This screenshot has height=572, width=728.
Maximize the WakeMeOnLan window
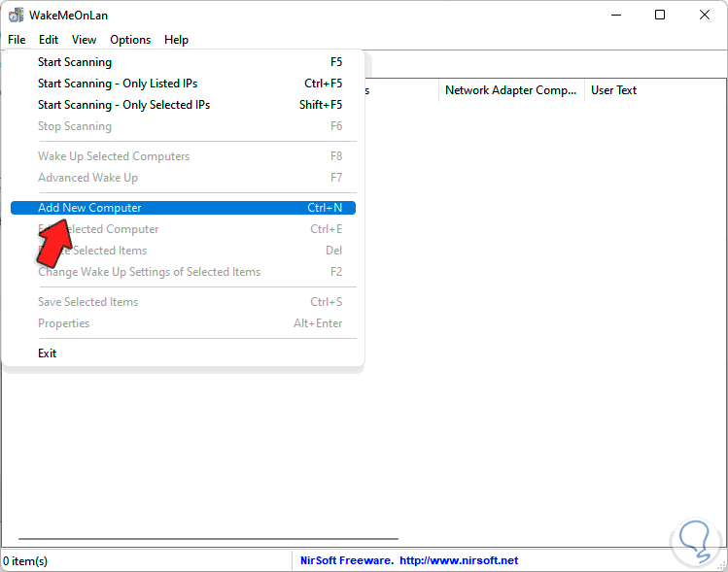pos(660,16)
